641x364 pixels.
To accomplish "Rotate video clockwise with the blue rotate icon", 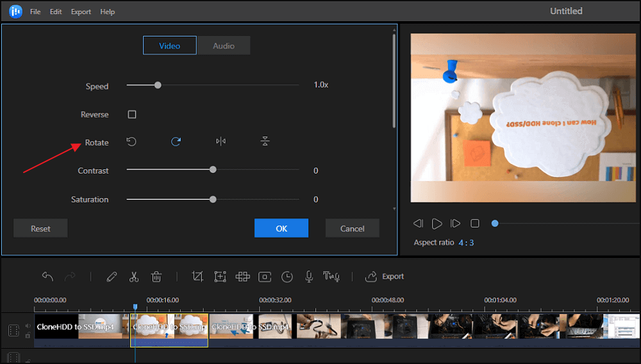I will point(176,142).
